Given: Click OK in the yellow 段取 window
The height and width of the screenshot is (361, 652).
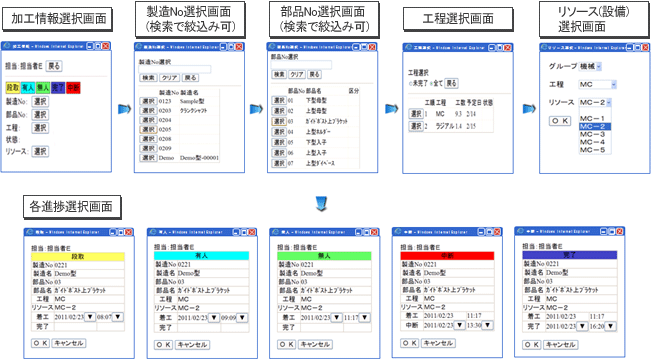Looking at the screenshot, I should coord(40,343).
